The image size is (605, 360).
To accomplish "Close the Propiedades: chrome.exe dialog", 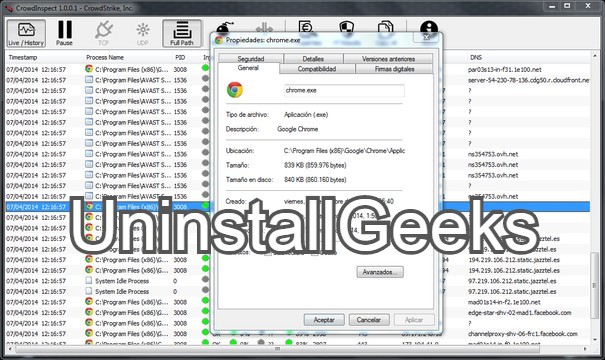I will 426,37.
